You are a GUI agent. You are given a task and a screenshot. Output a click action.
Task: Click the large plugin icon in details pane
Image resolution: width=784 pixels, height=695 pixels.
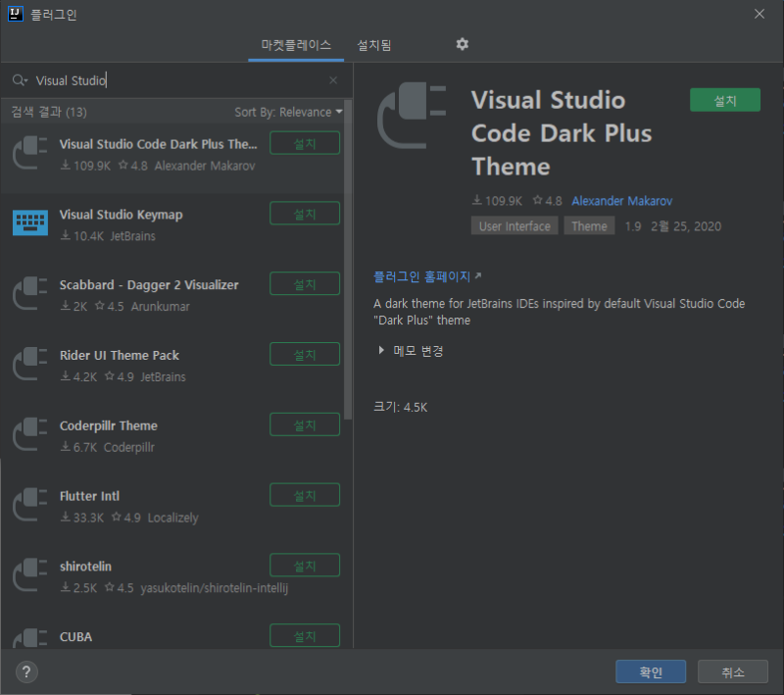point(412,116)
